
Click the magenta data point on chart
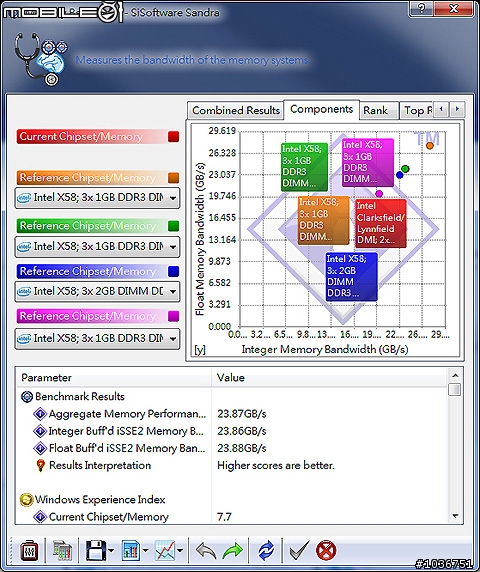pyautogui.click(x=379, y=194)
